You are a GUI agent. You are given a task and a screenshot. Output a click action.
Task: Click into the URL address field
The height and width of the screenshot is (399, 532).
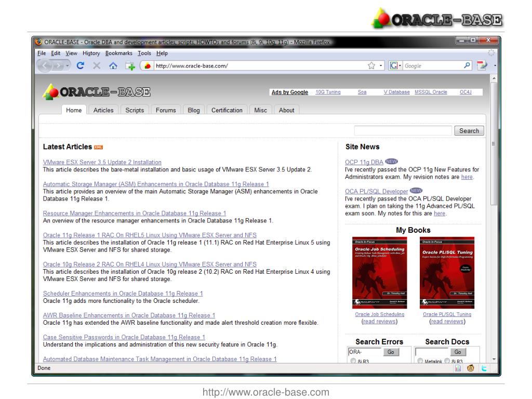(260, 66)
